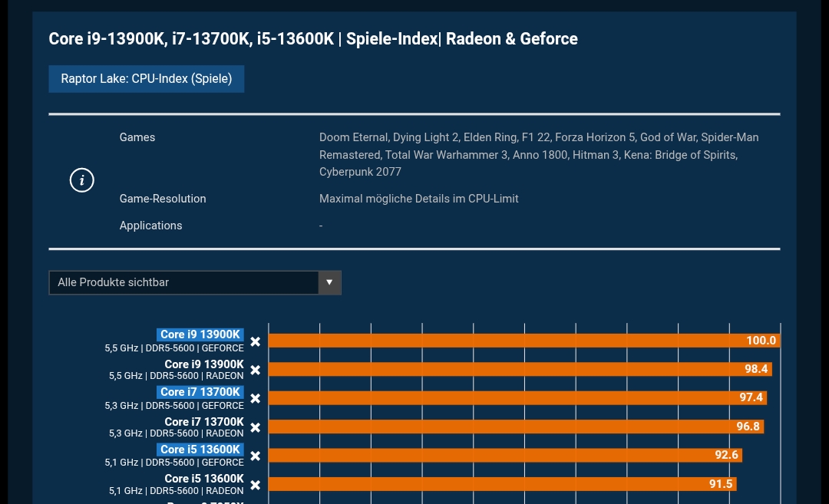Click the Games row label

tap(137, 137)
